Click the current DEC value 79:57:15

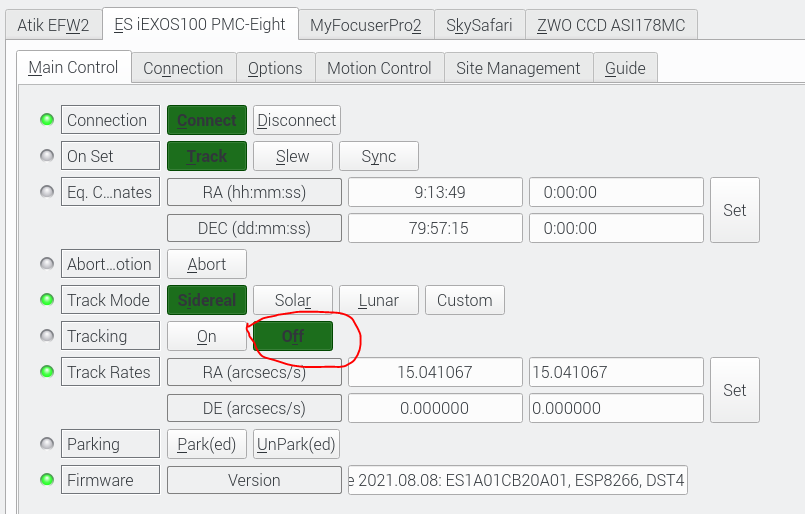coord(435,228)
